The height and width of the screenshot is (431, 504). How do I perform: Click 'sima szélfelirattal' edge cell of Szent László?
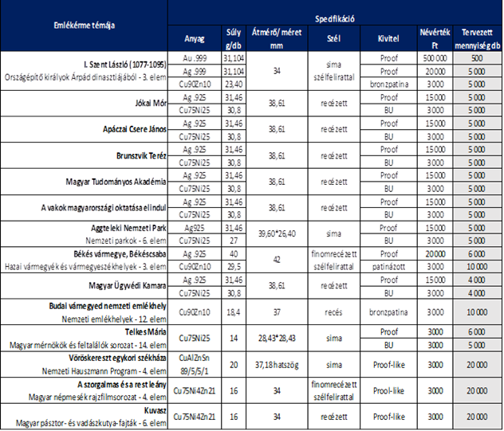point(333,71)
